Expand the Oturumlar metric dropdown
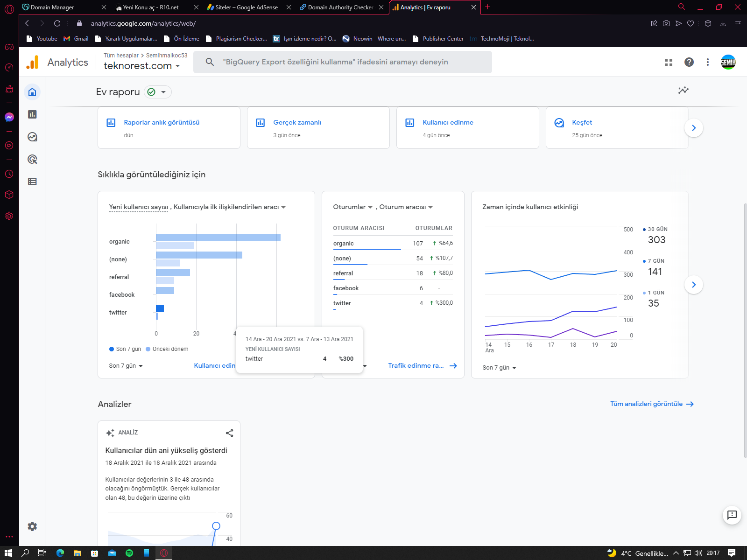 pos(352,207)
